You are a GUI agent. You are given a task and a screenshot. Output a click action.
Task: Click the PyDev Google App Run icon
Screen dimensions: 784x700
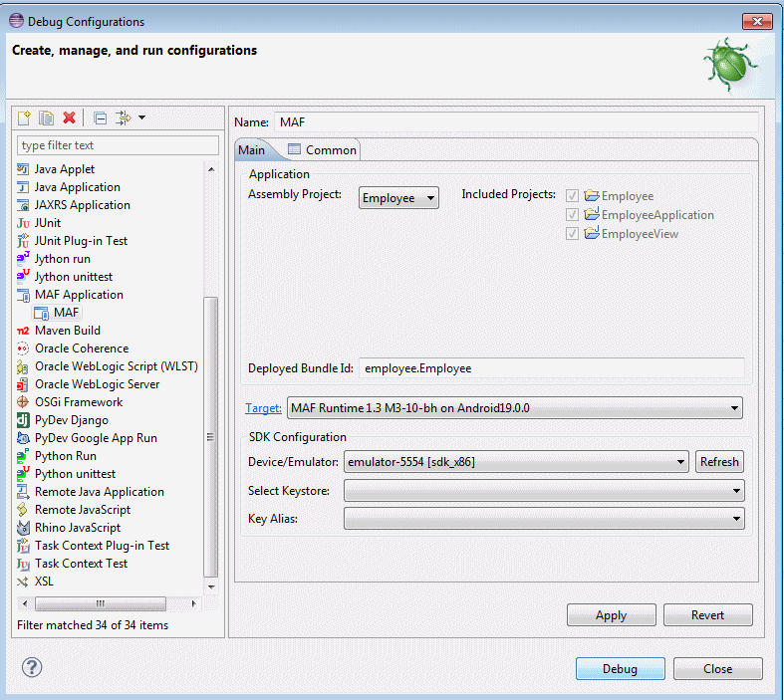point(23,438)
